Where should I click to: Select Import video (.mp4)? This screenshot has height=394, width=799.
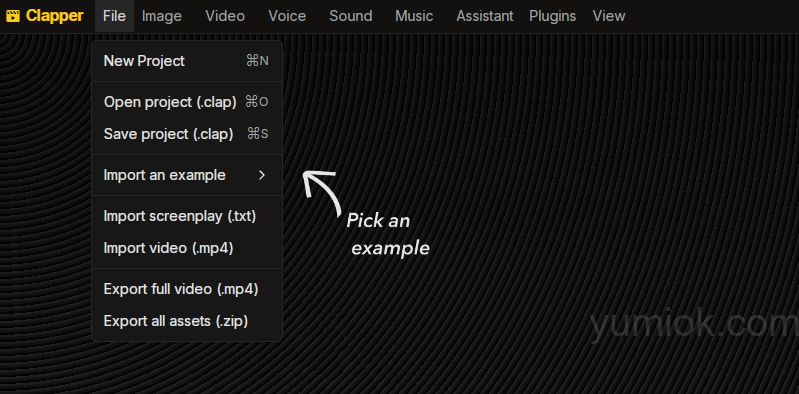(x=187, y=248)
